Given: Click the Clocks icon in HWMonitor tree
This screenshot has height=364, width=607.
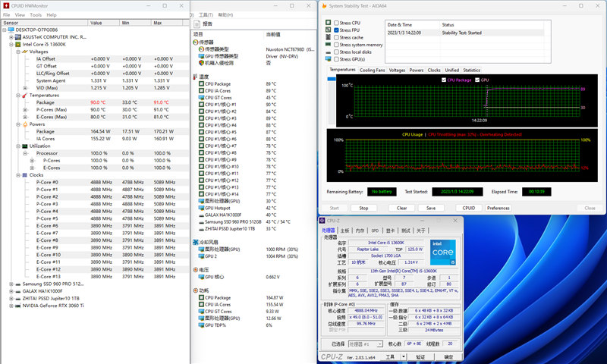Looking at the screenshot, I should pyautogui.click(x=25, y=174).
